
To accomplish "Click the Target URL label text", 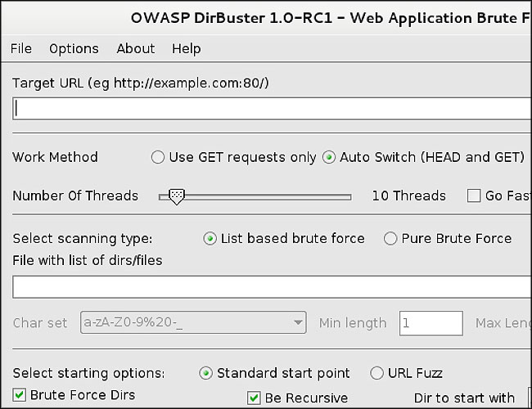I will click(141, 83).
